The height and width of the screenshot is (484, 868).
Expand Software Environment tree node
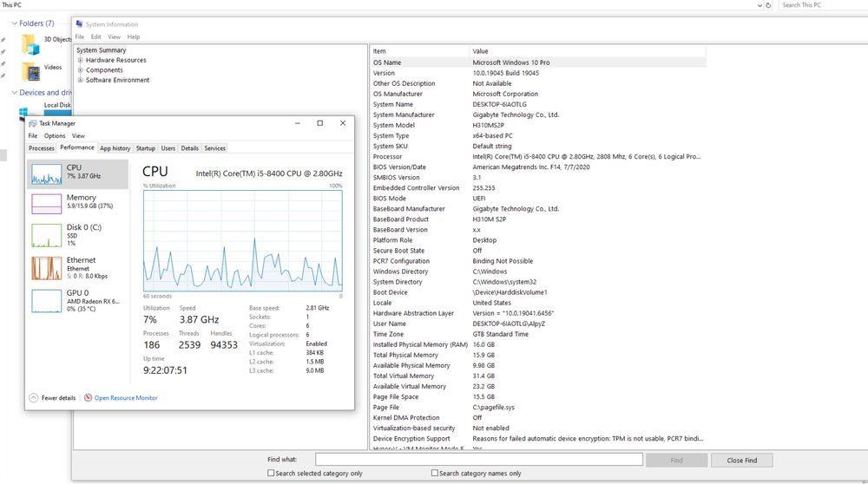tap(80, 80)
